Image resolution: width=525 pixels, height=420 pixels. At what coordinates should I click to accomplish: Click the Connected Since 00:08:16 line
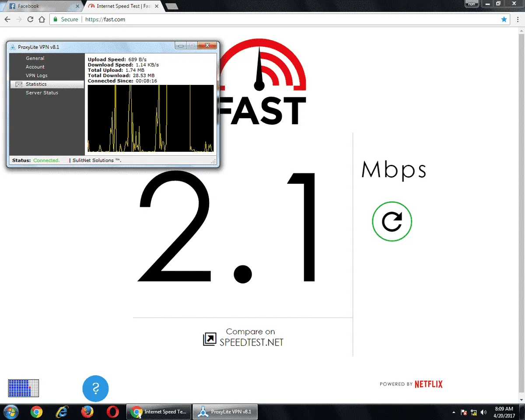[122, 81]
